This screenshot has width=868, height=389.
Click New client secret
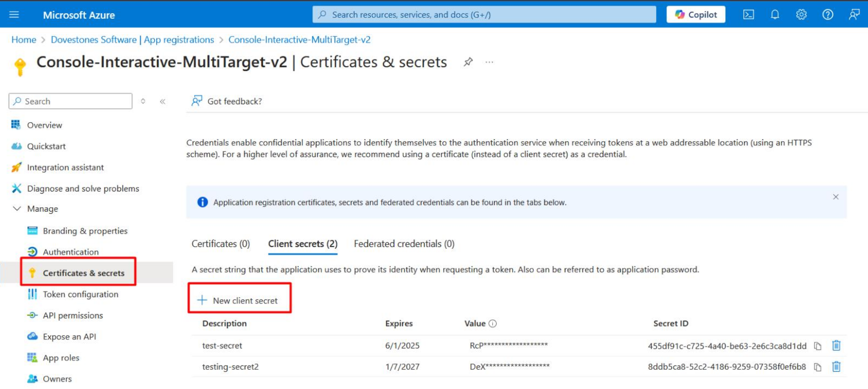click(239, 301)
